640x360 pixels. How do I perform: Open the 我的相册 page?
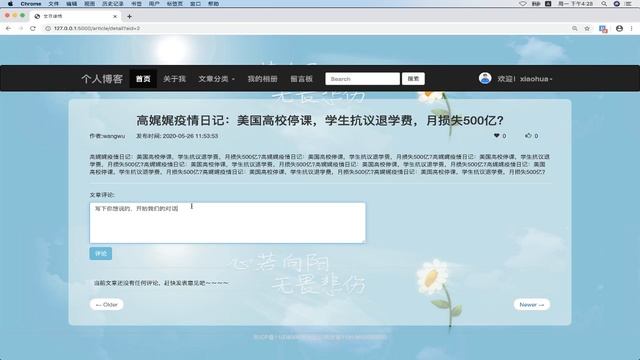click(x=262, y=79)
